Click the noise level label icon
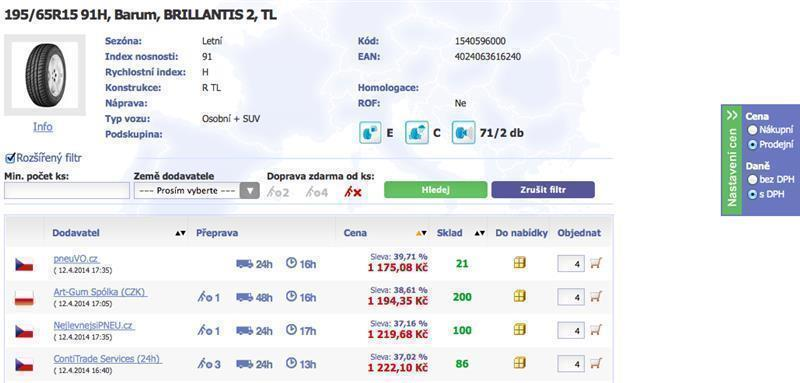The height and width of the screenshot is (383, 800). (463, 133)
